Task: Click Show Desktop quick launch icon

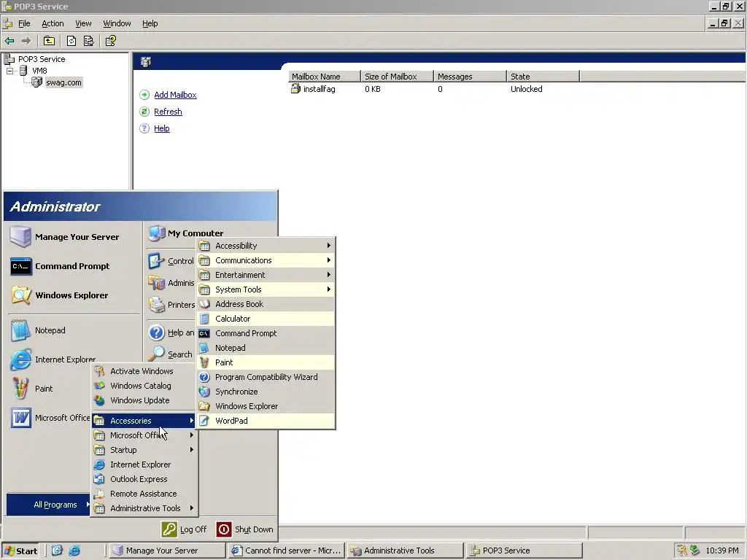Action: coord(57,551)
